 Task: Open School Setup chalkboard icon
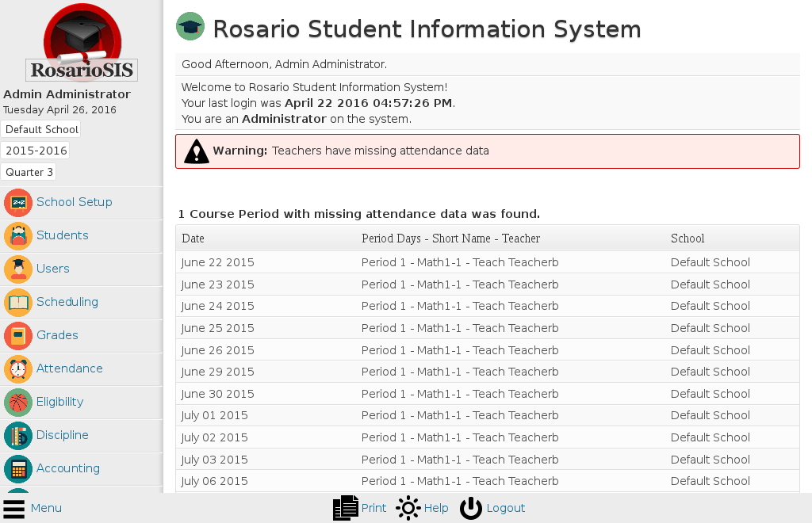coord(18,202)
